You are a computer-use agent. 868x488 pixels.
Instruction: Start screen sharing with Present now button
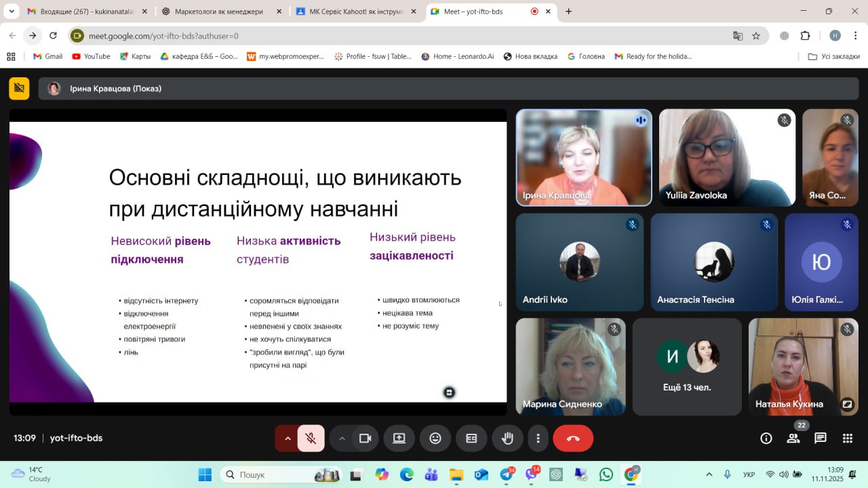[399, 439]
